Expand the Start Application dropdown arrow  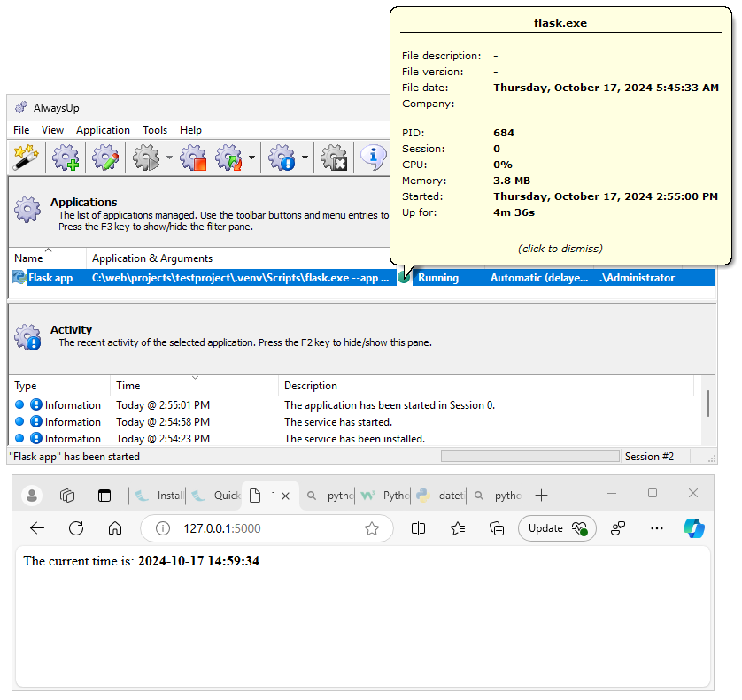pyautogui.click(x=168, y=159)
